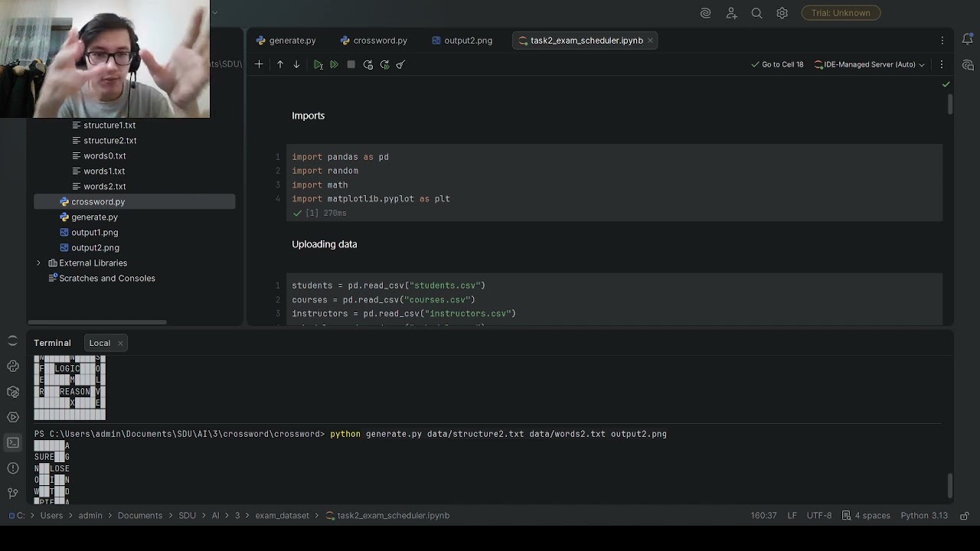Image resolution: width=980 pixels, height=551 pixels.
Task: Open the tabs list three-dot menu
Action: pos(942,41)
